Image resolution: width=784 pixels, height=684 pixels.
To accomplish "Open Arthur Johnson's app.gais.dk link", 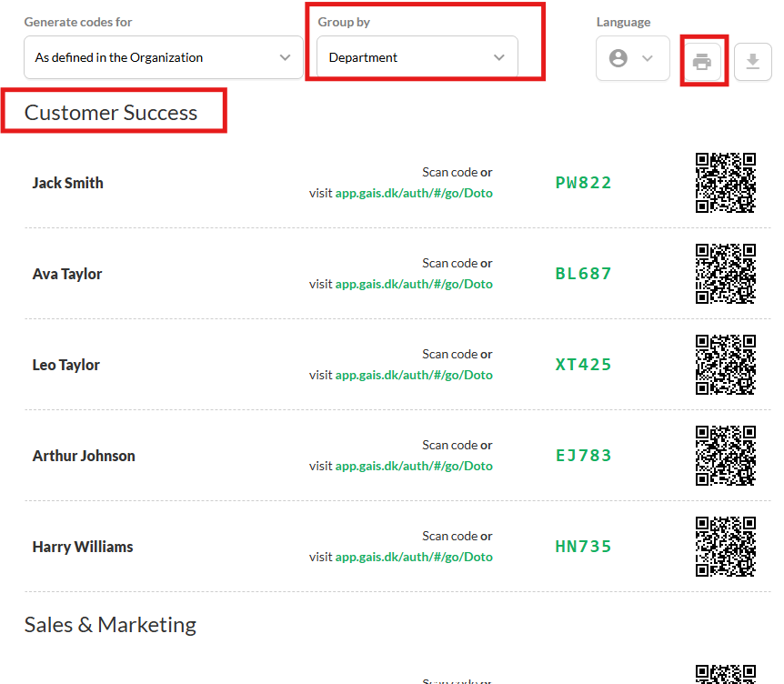I will click(x=414, y=466).
